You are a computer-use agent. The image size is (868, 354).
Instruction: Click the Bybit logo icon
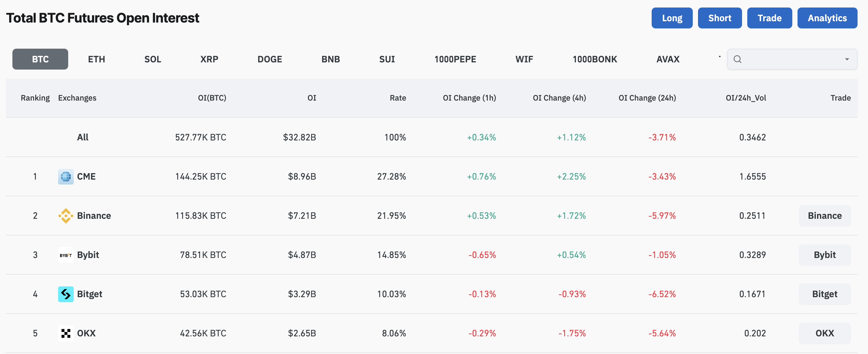click(66, 255)
